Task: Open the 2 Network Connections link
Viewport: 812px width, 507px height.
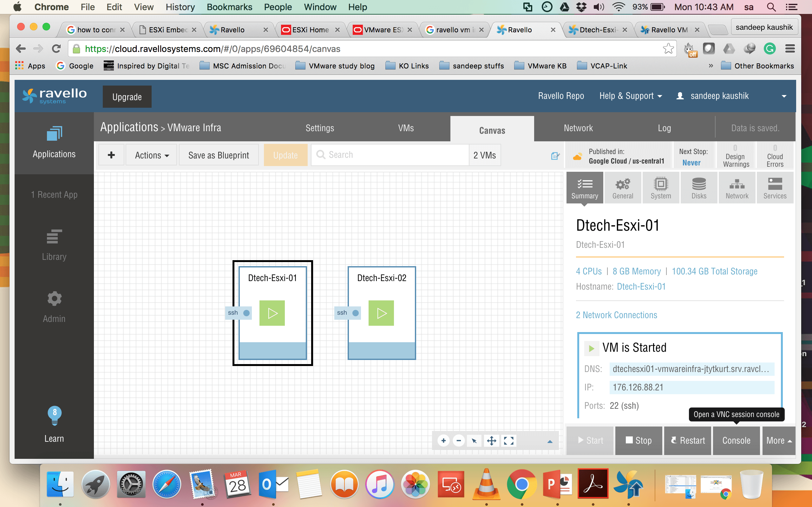Action: click(x=616, y=315)
